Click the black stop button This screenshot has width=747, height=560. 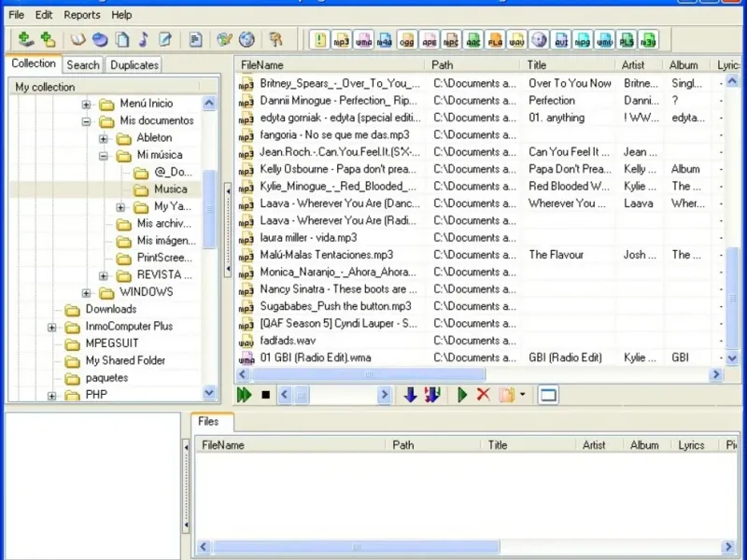pyautogui.click(x=266, y=395)
